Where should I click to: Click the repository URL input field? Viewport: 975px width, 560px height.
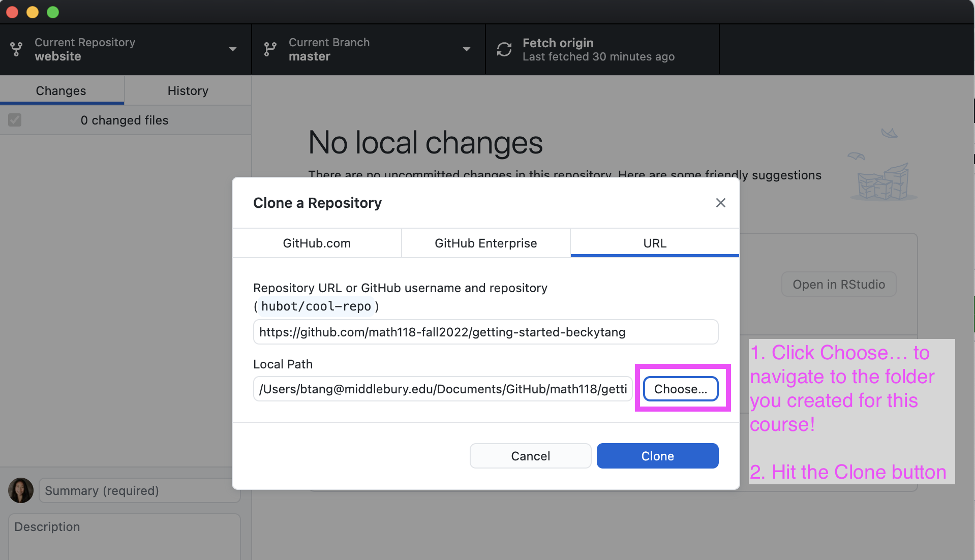(x=485, y=332)
